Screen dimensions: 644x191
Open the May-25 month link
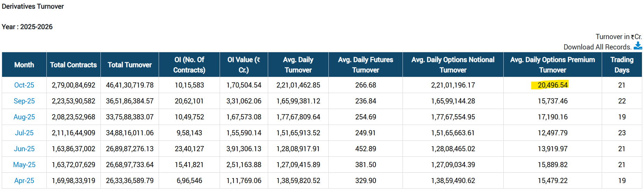(x=24, y=165)
